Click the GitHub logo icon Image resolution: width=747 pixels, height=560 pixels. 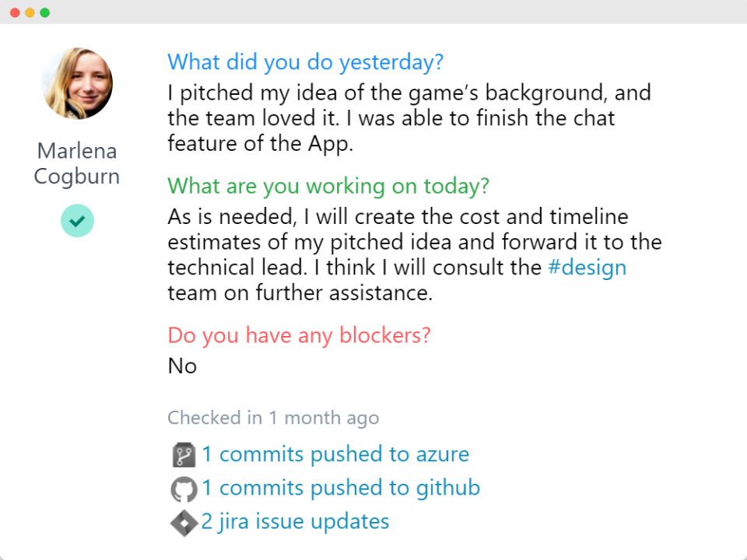tap(183, 488)
